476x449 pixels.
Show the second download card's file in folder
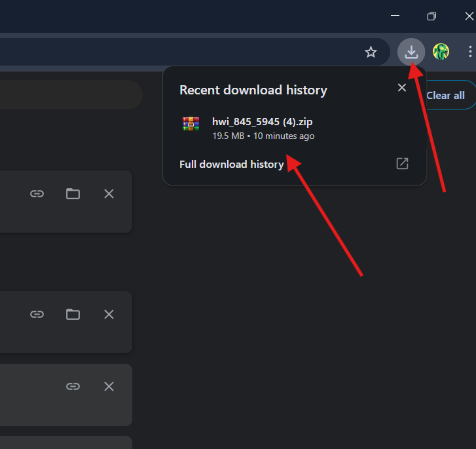coord(73,315)
